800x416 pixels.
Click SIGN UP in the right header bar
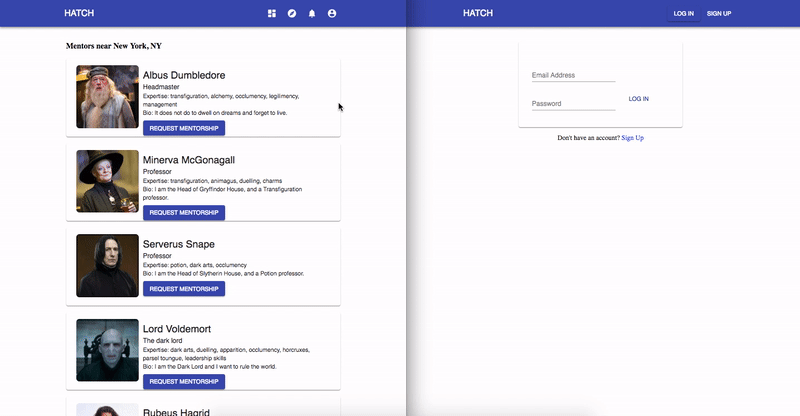(x=719, y=13)
